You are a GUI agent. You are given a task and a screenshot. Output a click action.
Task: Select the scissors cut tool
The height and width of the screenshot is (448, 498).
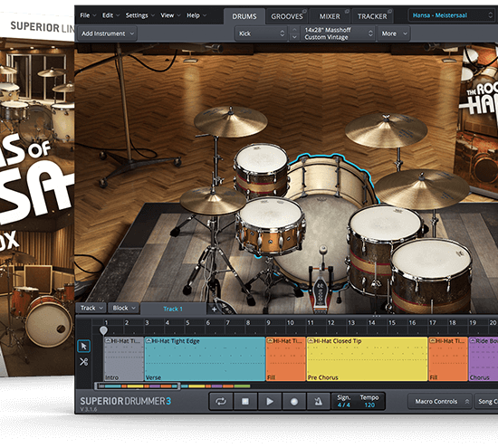coord(84,362)
